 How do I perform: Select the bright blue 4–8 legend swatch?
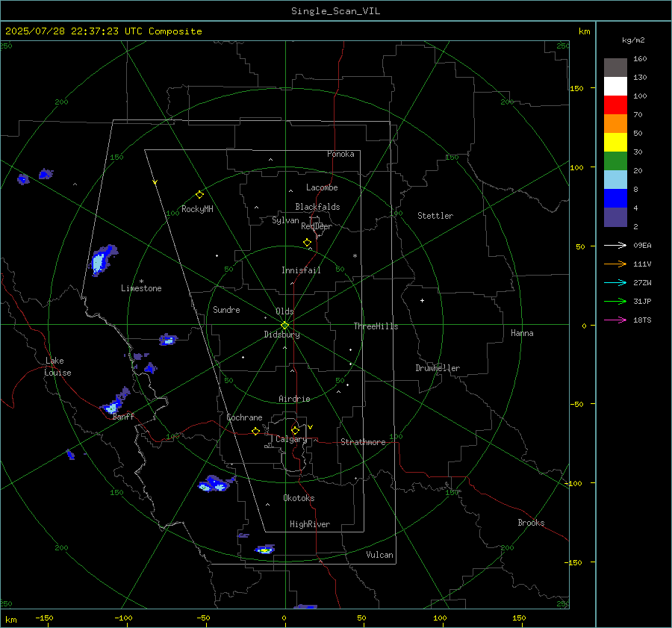pos(615,199)
